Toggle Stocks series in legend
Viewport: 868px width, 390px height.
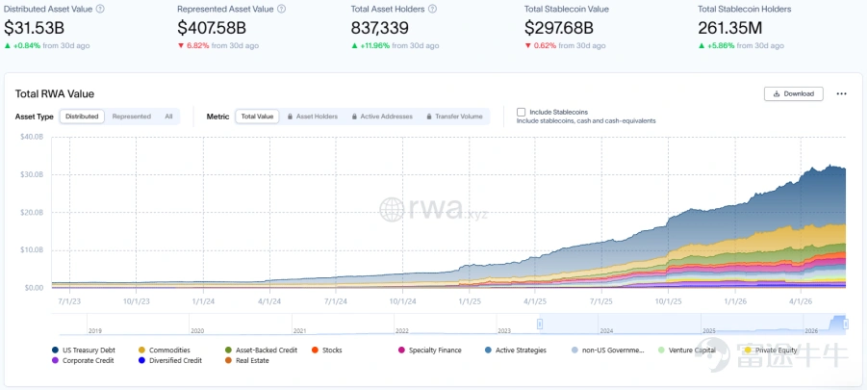(327, 351)
